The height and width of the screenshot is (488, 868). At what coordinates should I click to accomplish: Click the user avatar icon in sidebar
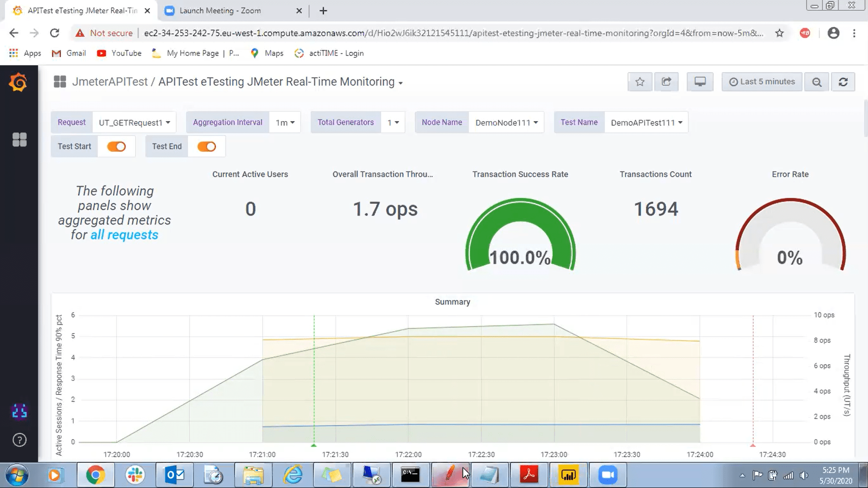19,411
